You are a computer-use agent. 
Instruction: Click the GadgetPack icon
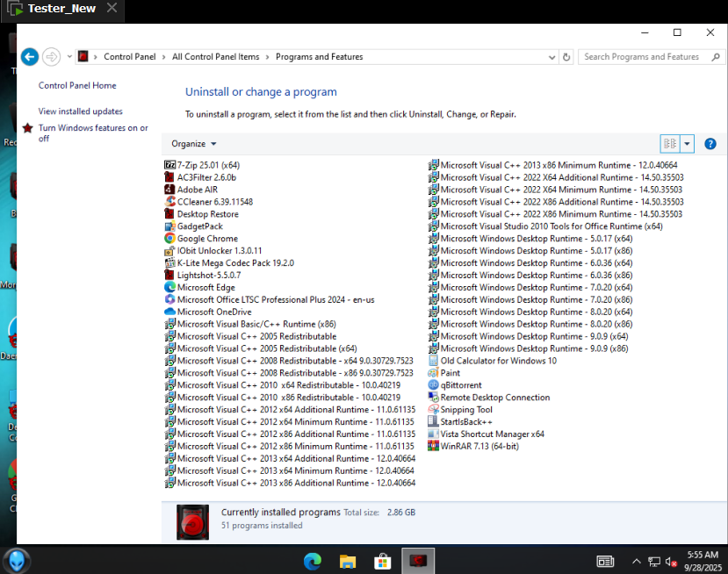[170, 226]
